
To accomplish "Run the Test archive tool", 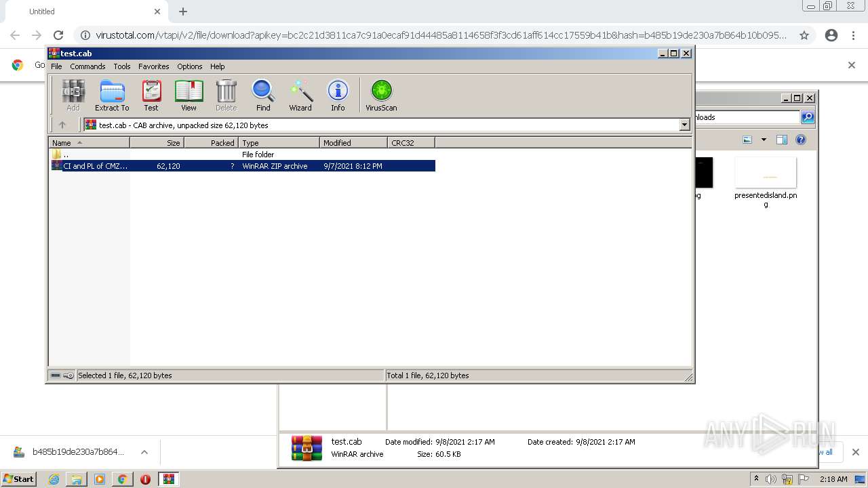I will [x=151, y=96].
